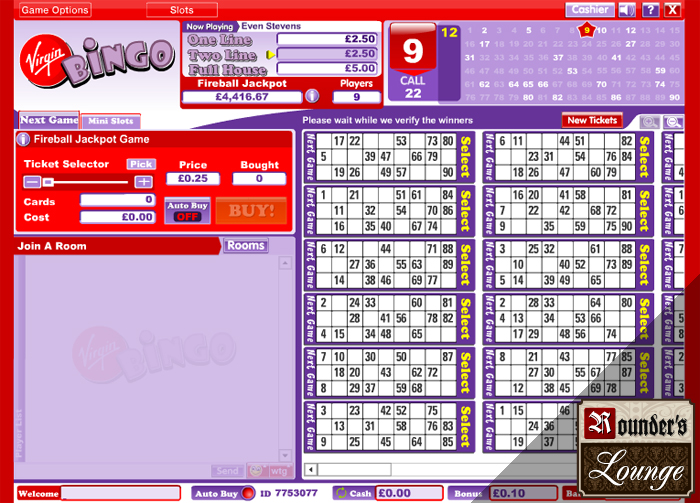Zoom out of the tickets with the magnifier minus
700x503 pixels.
click(x=672, y=121)
